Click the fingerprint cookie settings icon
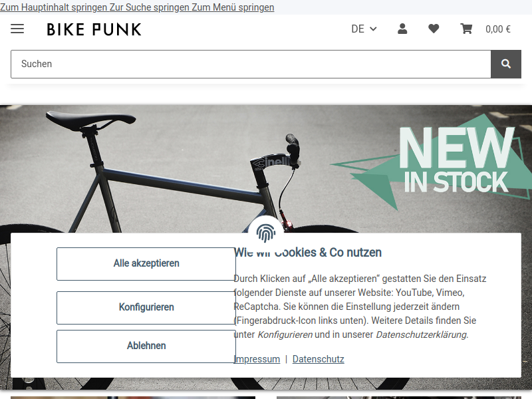The width and height of the screenshot is (532, 399). coord(265,233)
